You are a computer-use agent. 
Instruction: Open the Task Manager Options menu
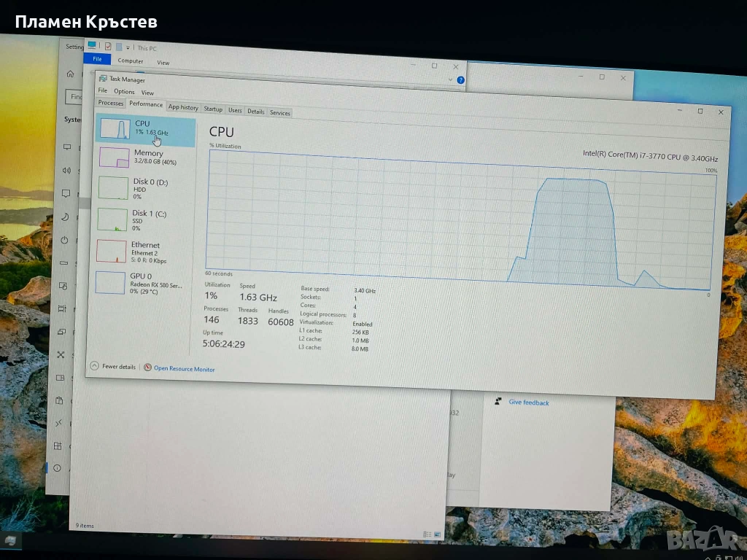tap(124, 92)
